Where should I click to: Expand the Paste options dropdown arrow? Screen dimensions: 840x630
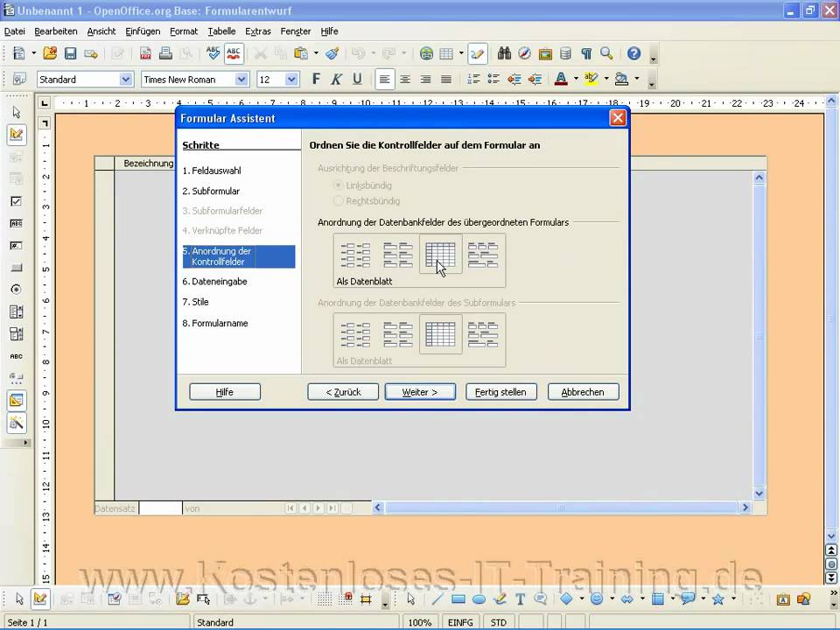(x=316, y=53)
